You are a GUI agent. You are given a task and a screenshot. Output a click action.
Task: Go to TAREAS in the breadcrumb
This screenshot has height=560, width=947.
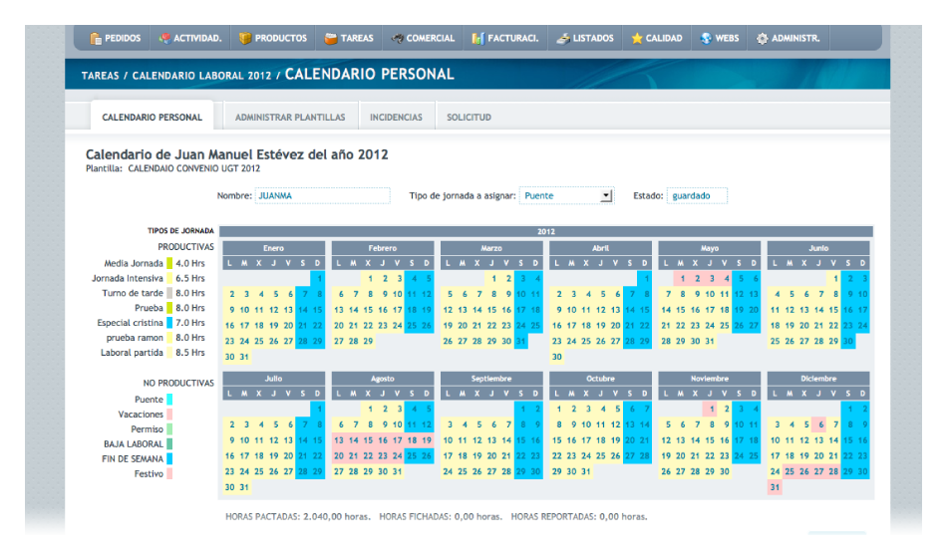point(101,76)
